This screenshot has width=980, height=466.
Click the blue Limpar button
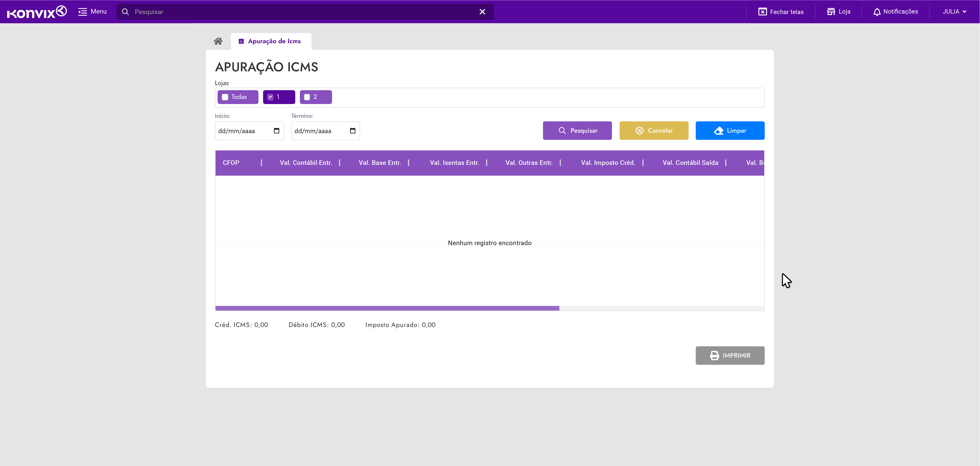[x=730, y=131]
